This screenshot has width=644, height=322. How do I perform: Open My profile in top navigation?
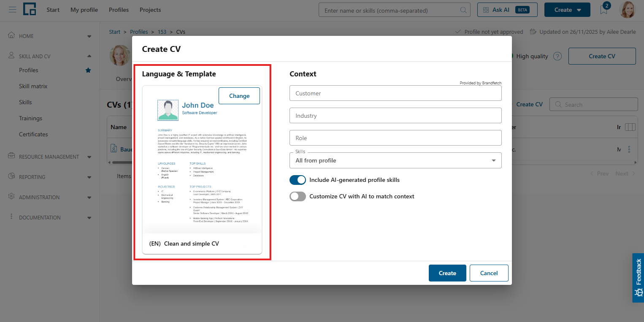click(84, 10)
